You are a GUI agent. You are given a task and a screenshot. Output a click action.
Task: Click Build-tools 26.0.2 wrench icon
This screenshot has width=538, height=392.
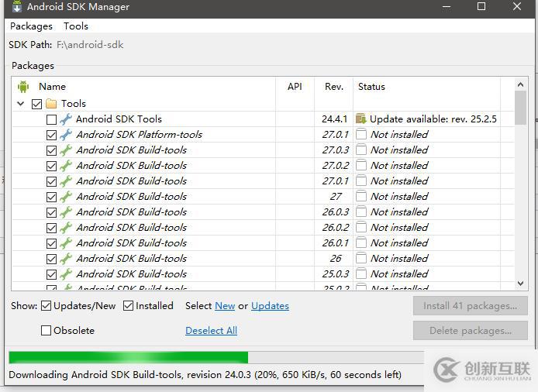tap(66, 228)
